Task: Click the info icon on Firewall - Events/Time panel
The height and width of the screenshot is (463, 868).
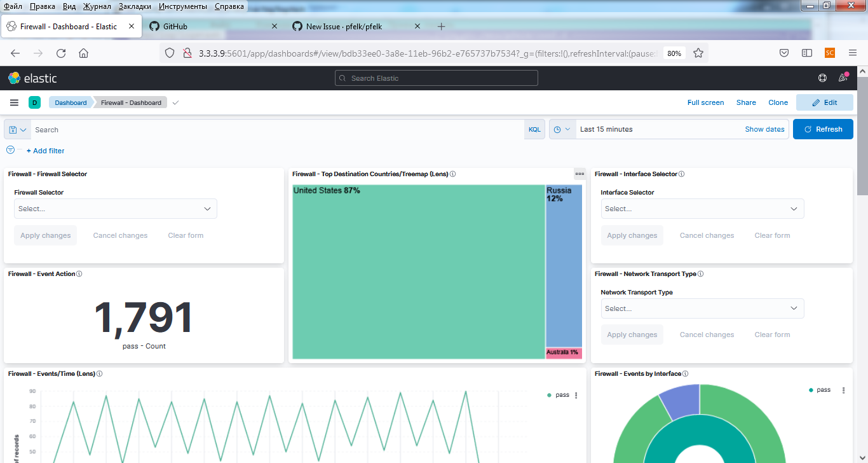Action: pyautogui.click(x=99, y=373)
